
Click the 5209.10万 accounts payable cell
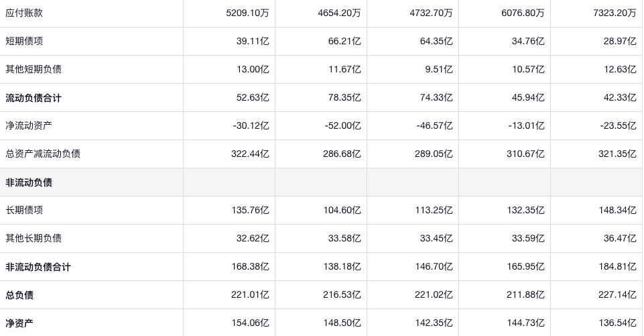click(247, 13)
